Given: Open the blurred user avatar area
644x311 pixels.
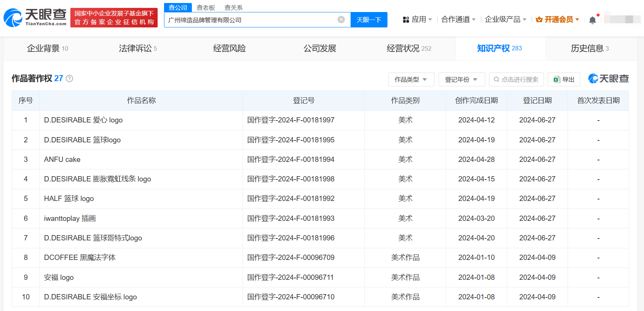Looking at the screenshot, I should click(x=622, y=19).
